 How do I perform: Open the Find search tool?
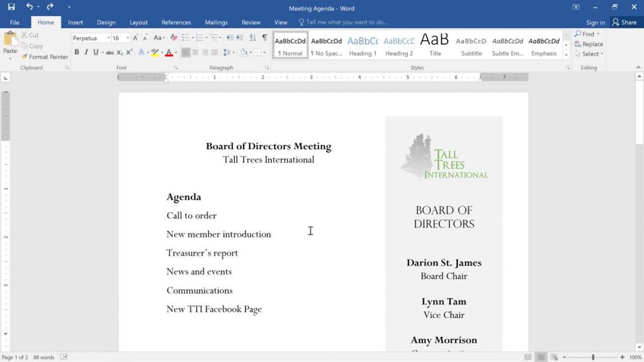point(584,34)
